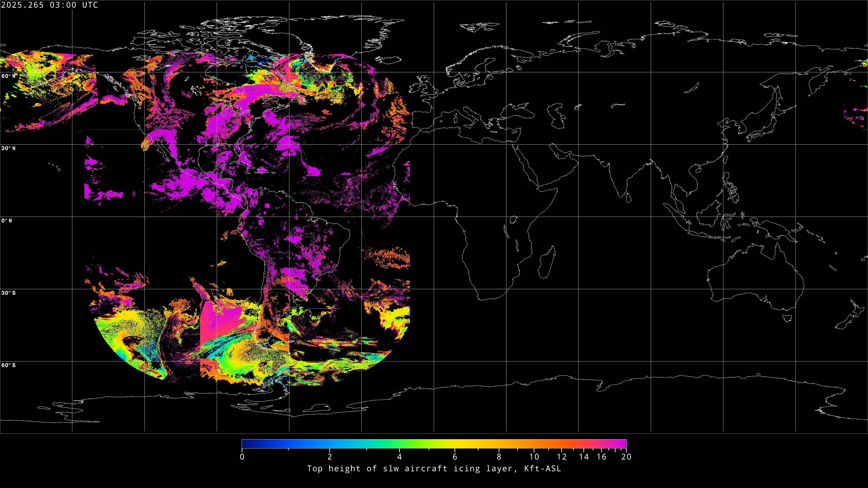This screenshot has height=488, width=868.
Task: Click the colorbar tick label 14
Action: [x=584, y=457]
